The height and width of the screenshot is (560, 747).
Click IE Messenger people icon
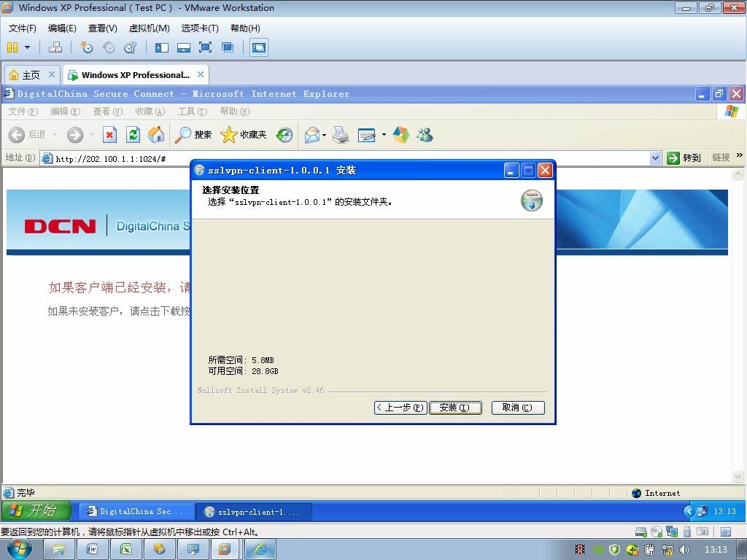tap(425, 135)
